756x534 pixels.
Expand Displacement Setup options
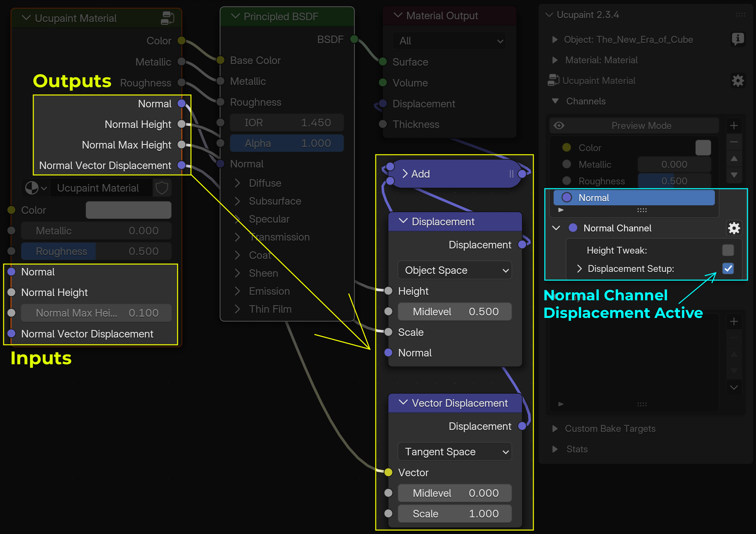pos(579,269)
